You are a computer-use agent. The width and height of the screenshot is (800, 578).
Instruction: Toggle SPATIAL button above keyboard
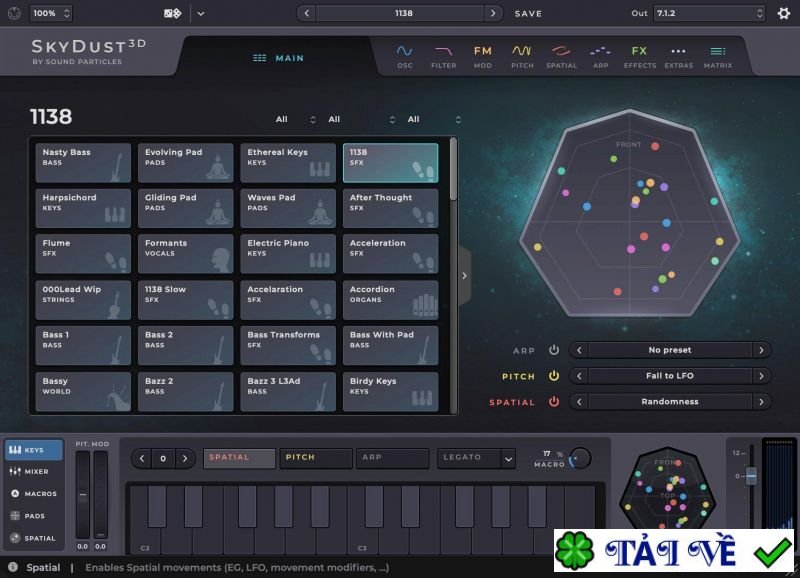pyautogui.click(x=239, y=458)
